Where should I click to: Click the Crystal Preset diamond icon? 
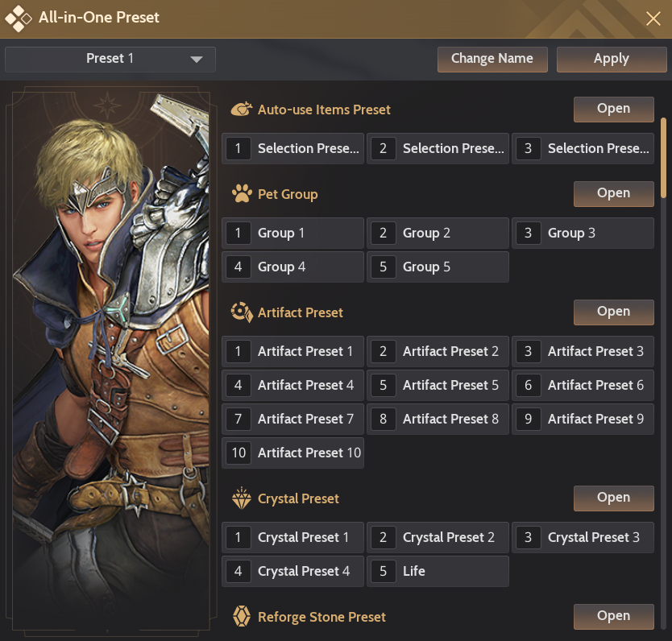click(x=241, y=498)
